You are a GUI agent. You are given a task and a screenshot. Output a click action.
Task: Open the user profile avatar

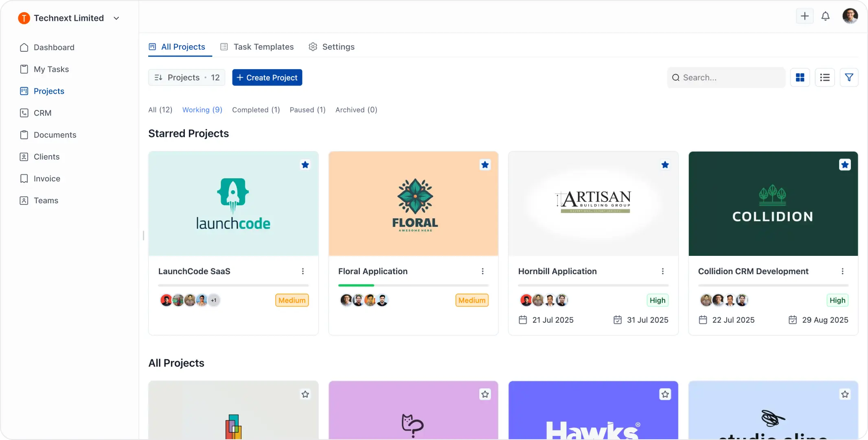[850, 16]
